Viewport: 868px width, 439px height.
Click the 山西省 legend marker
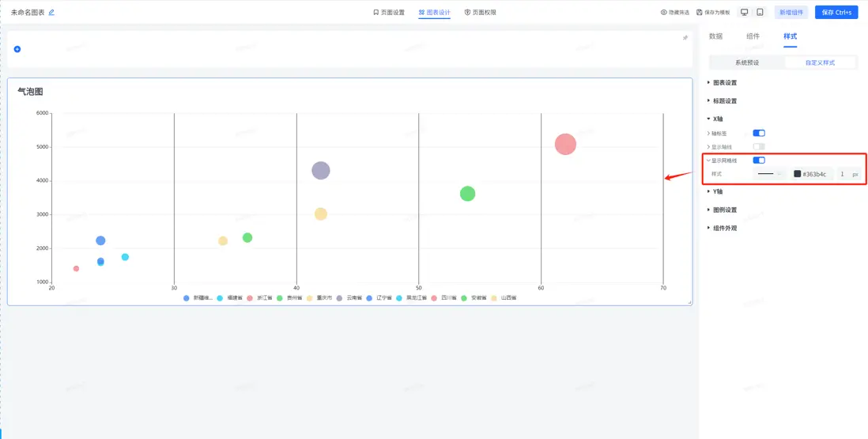(494, 298)
